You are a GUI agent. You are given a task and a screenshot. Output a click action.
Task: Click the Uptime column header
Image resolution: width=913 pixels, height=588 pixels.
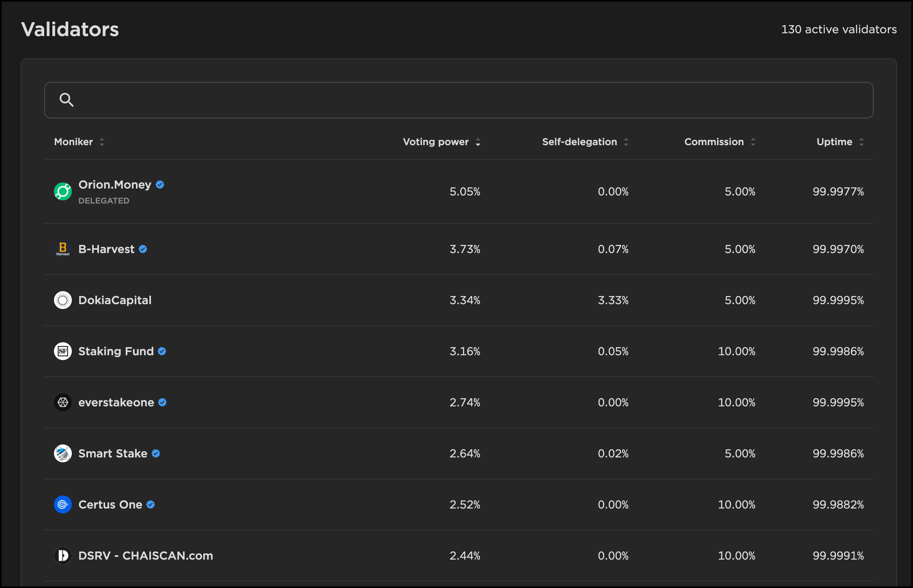pos(834,142)
